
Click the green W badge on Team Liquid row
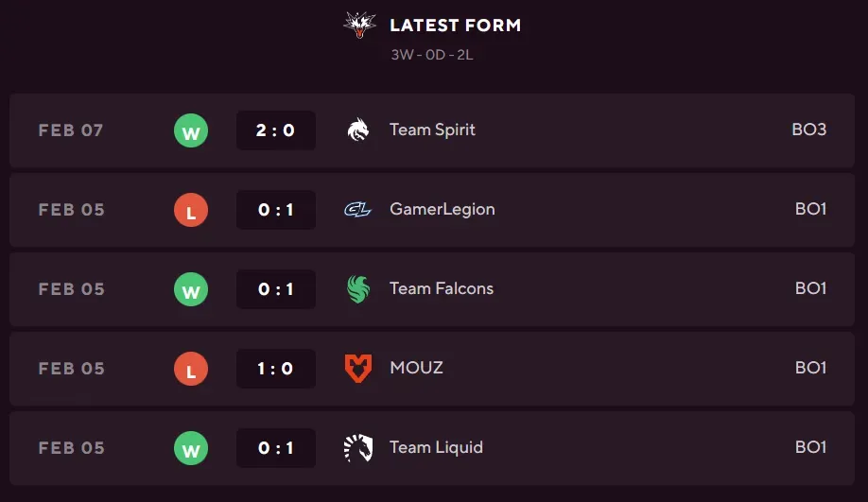191,449
